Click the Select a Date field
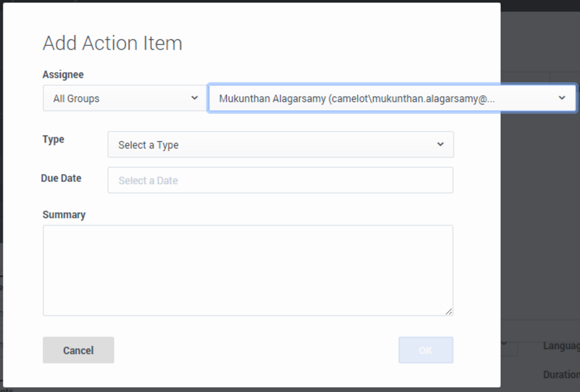The width and height of the screenshot is (580, 392). click(280, 180)
